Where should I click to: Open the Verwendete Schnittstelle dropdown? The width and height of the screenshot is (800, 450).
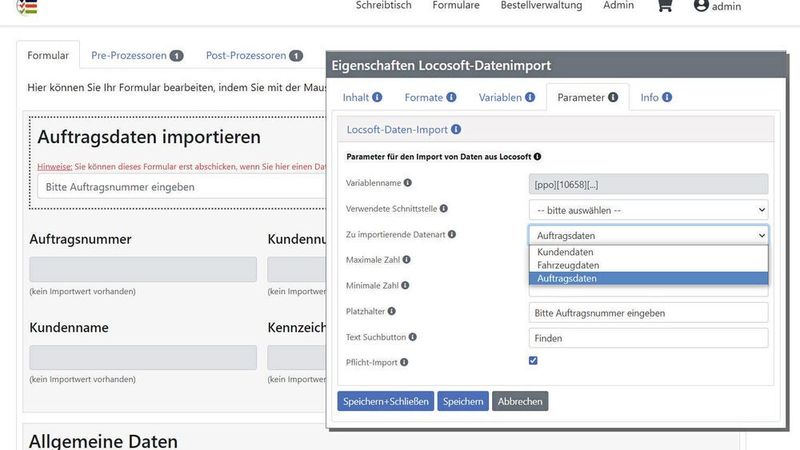tap(648, 210)
